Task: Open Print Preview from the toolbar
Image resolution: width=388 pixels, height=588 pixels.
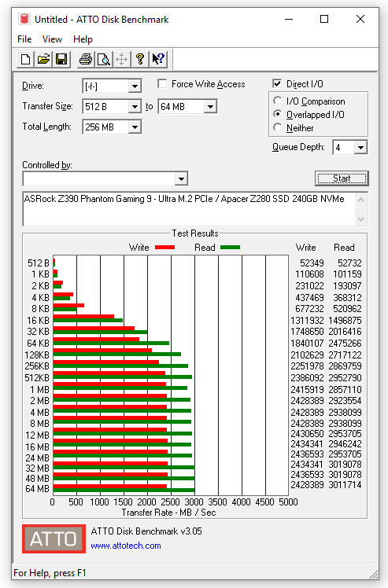Action: click(x=104, y=59)
